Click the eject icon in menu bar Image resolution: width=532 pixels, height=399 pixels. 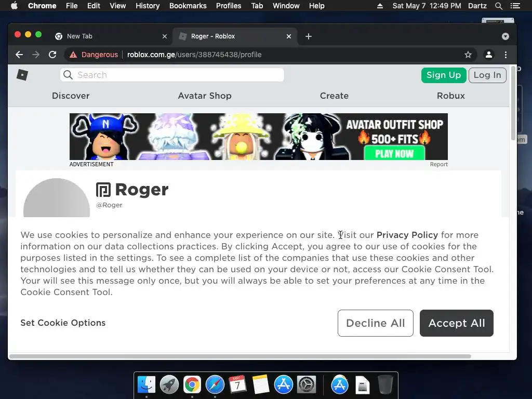[x=380, y=6]
